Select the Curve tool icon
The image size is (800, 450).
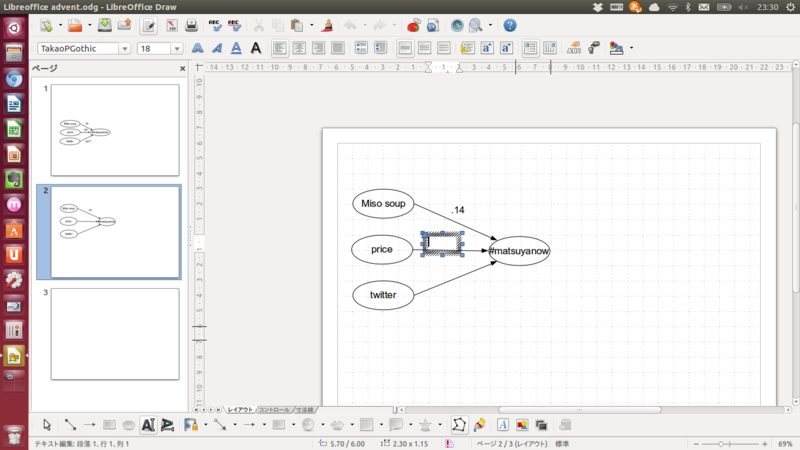point(190,424)
